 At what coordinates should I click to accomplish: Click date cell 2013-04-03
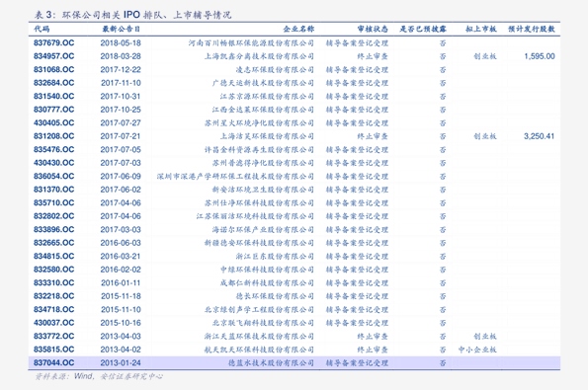coord(121,336)
